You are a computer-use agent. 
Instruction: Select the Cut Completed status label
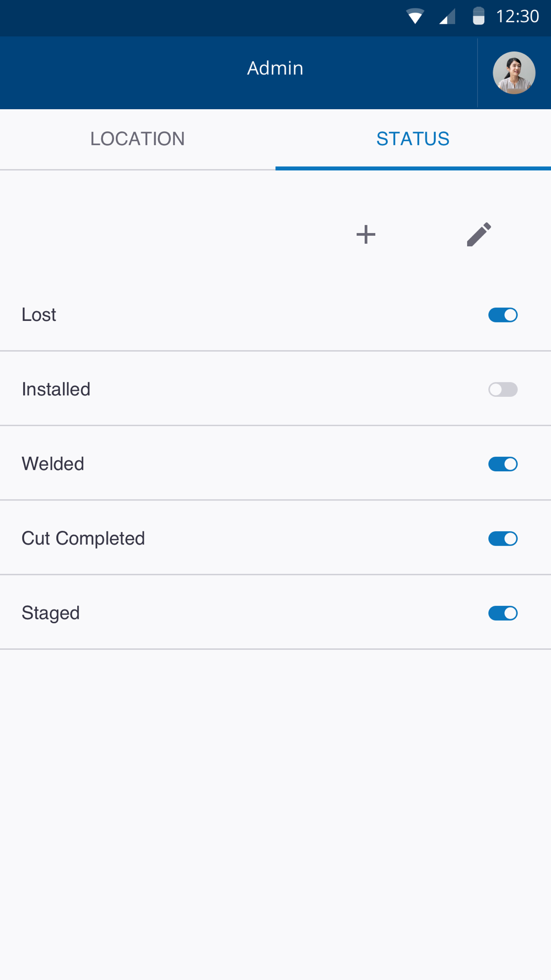click(83, 539)
